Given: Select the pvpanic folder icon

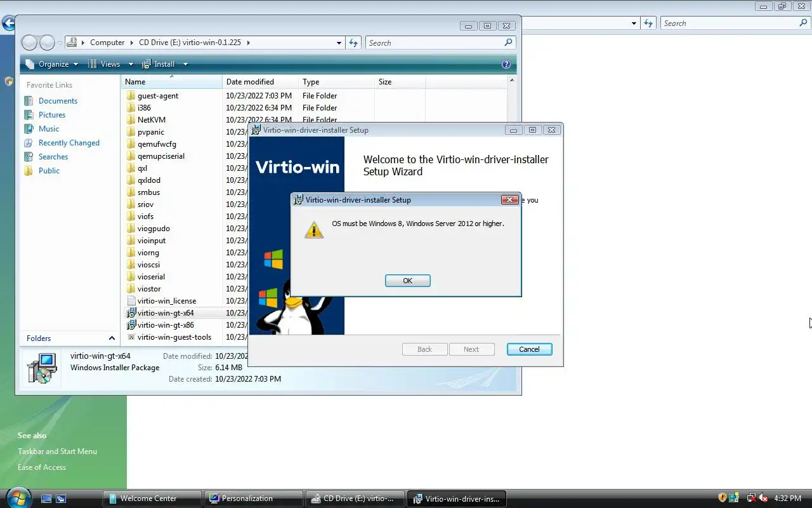Looking at the screenshot, I should (131, 132).
